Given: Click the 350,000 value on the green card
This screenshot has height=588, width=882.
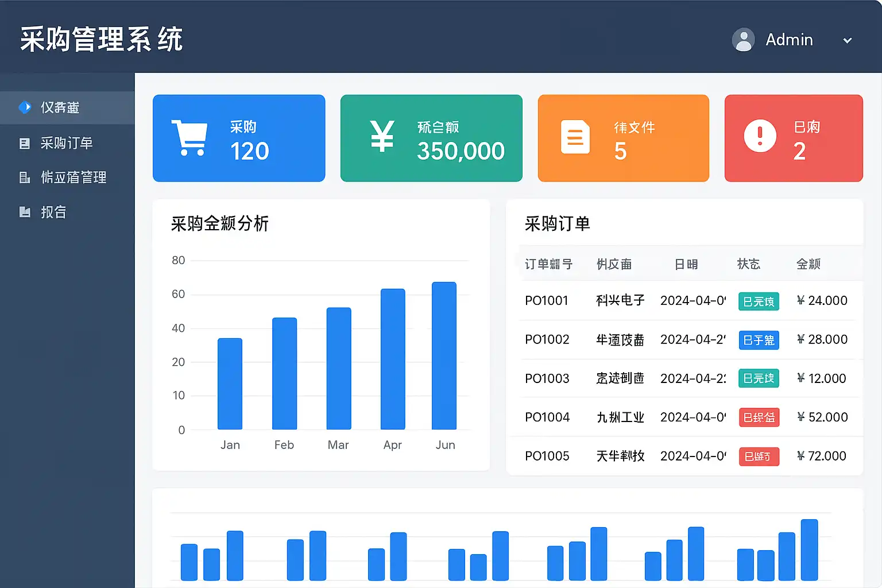Looking at the screenshot, I should pos(461,151).
